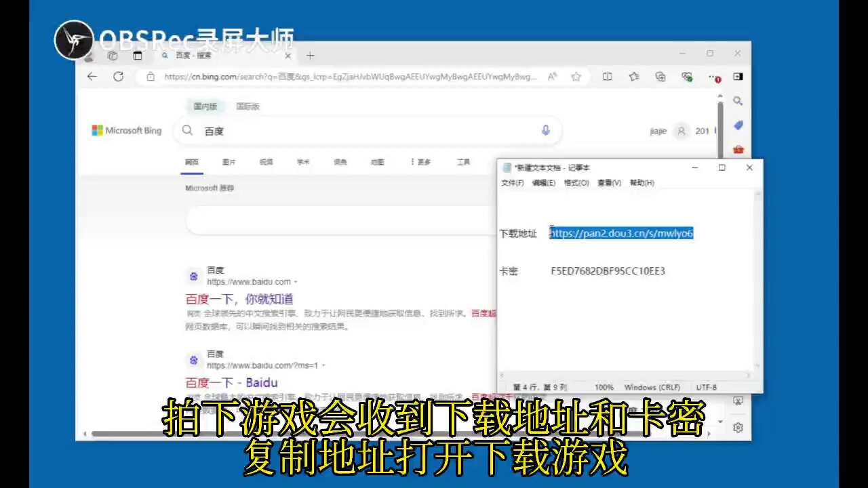Open the Microsoft Bing logo homepage

[x=127, y=130]
